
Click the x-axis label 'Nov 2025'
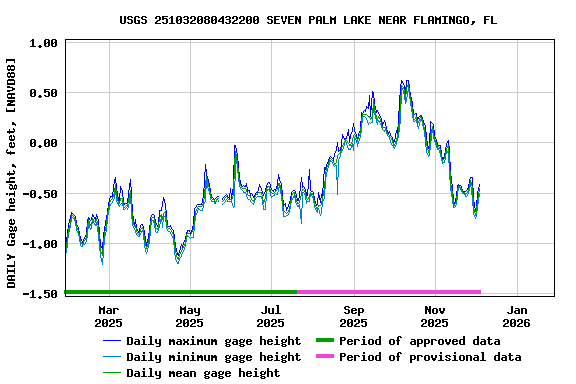(435, 317)
